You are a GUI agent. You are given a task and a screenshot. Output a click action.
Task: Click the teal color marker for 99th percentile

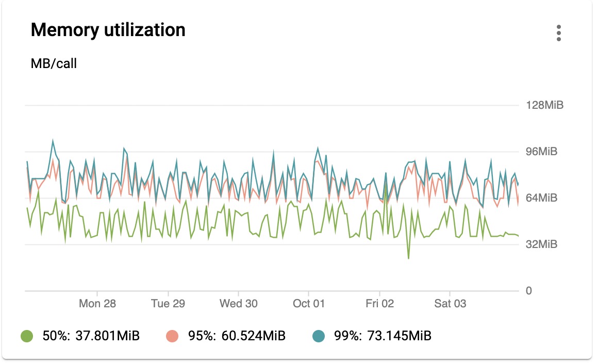pyautogui.click(x=318, y=335)
